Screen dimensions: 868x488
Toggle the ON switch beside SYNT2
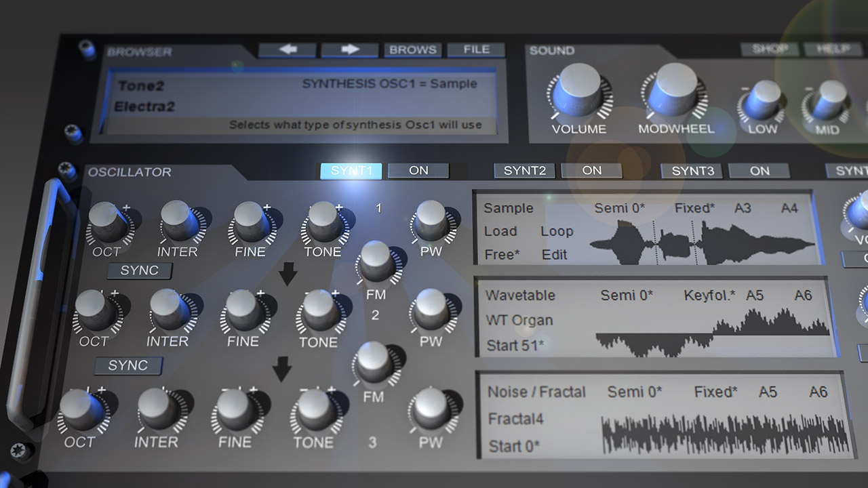point(591,171)
